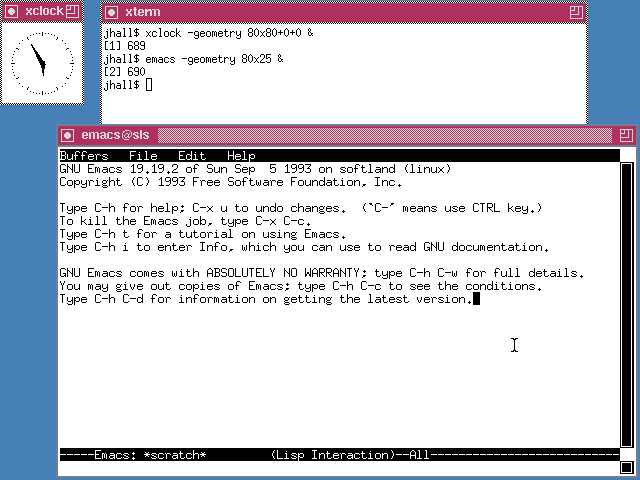Image resolution: width=640 pixels, height=480 pixels.
Task: Open the Edit menu in Emacs
Action: [191, 156]
